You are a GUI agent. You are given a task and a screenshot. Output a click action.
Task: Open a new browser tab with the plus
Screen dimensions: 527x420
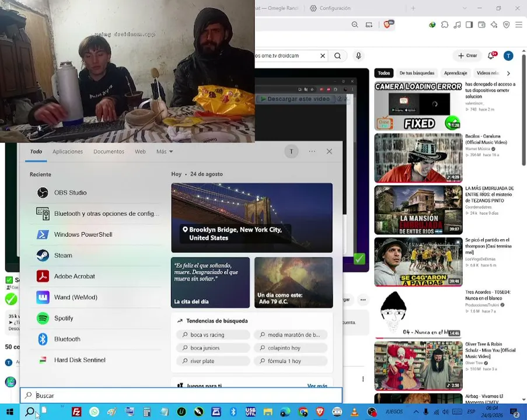413,8
